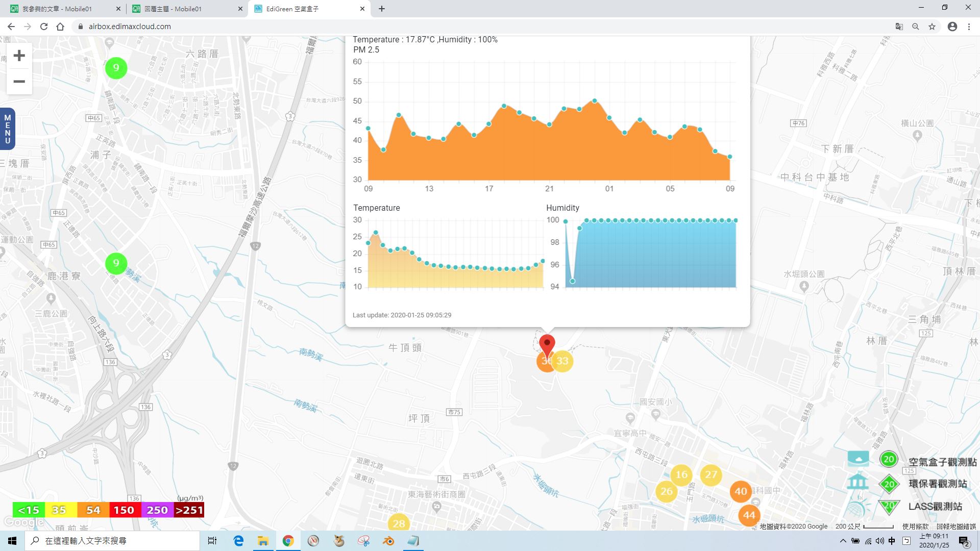Click the LASS觀測站 legend label

click(936, 507)
